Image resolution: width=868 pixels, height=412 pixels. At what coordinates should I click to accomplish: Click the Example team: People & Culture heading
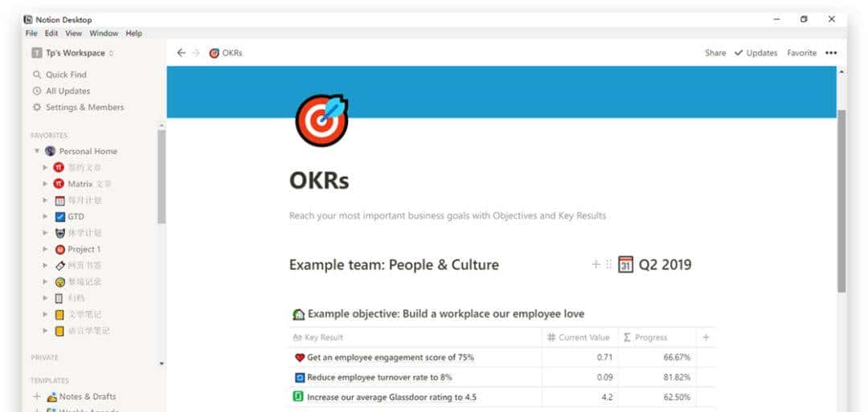tap(394, 265)
